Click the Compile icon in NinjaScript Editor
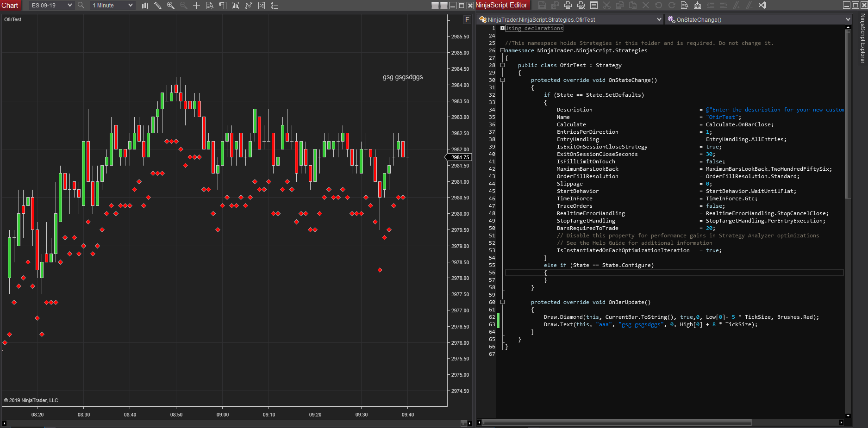This screenshot has height=428, width=868. [x=697, y=6]
